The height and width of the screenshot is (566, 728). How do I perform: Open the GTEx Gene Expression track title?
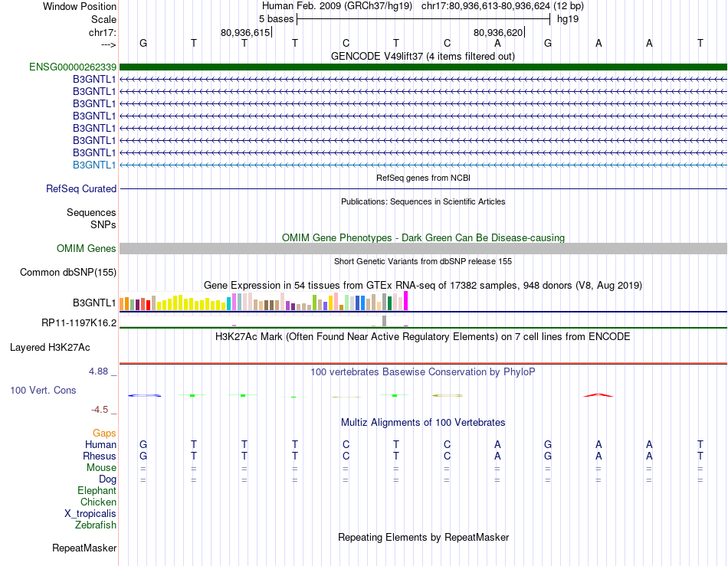click(x=423, y=286)
